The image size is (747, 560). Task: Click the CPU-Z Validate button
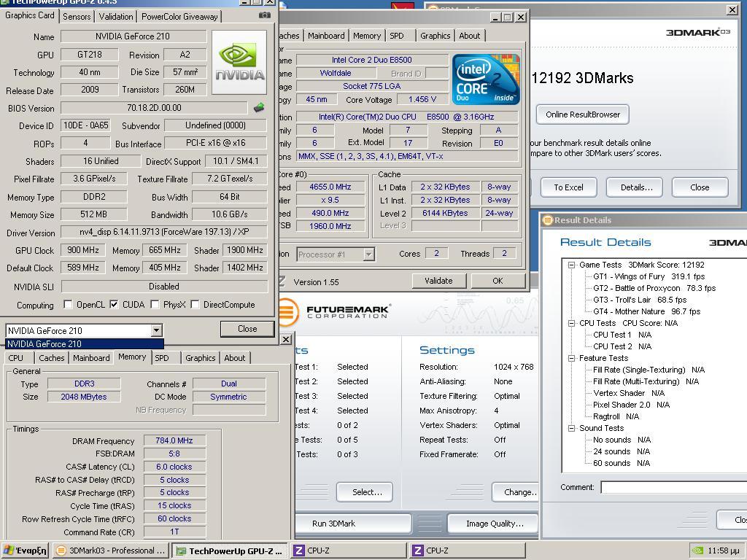point(438,281)
